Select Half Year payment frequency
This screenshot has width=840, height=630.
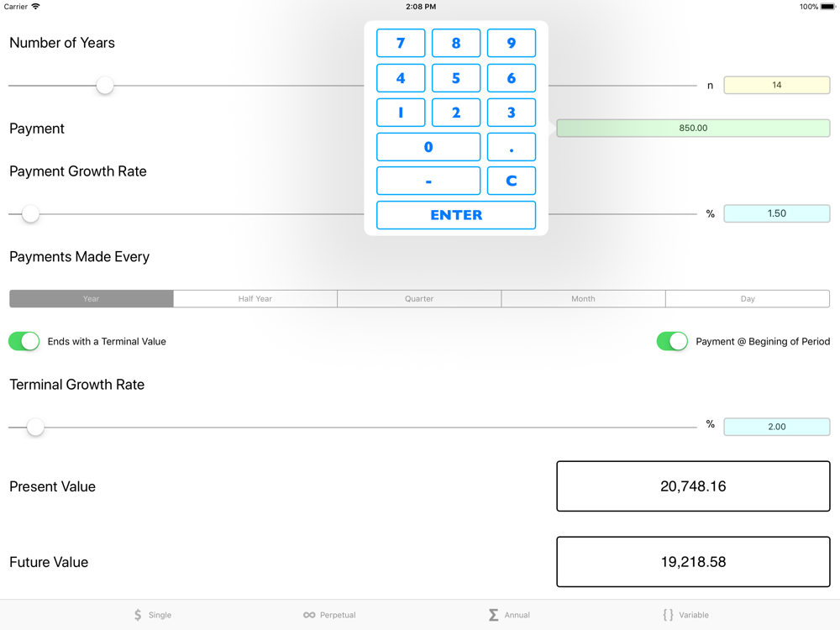pyautogui.click(x=255, y=298)
